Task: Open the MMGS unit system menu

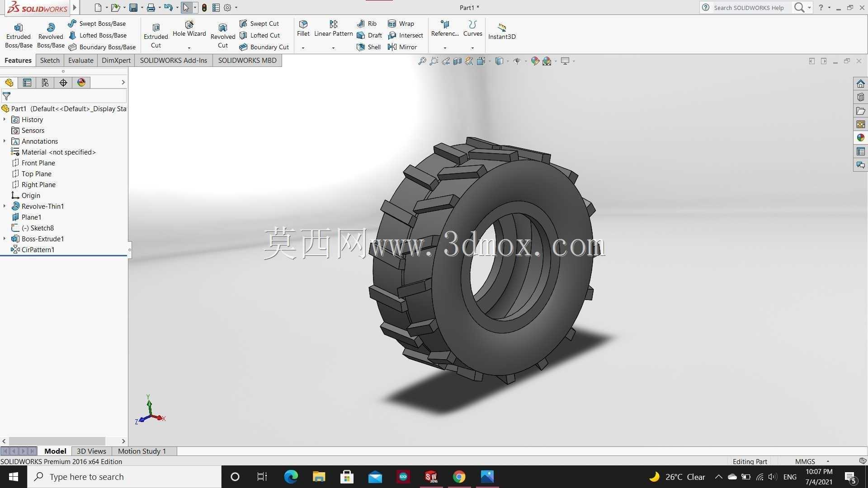Action: (x=812, y=461)
